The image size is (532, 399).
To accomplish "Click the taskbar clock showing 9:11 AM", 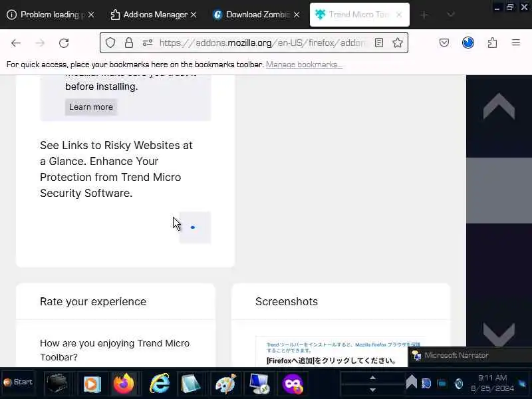I will click(x=493, y=383).
